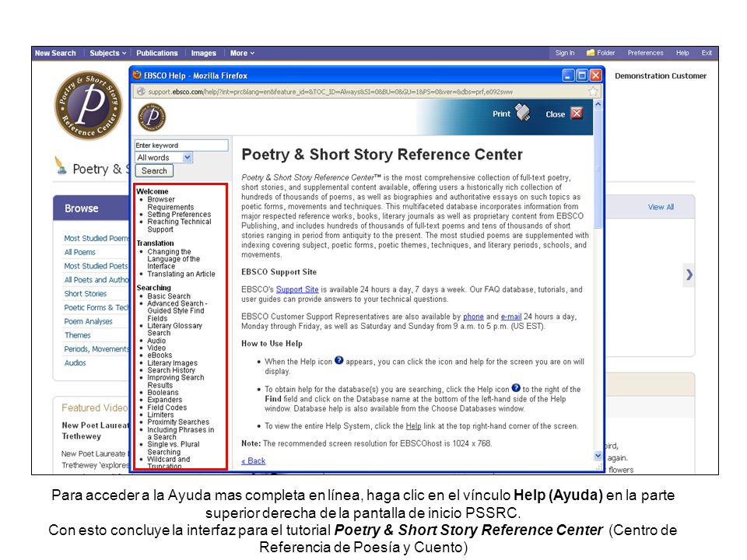
Task: Click the Welcome heading in help contents
Action: click(152, 191)
